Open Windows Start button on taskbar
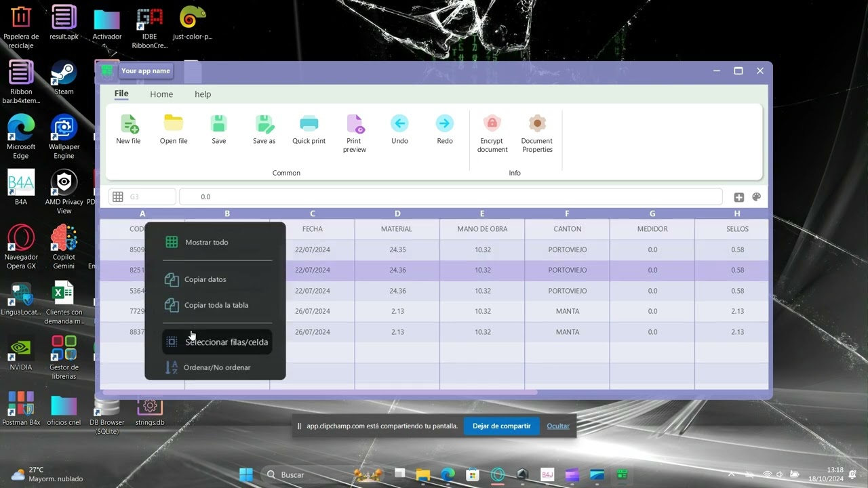Viewport: 868px width, 488px height. 246,474
